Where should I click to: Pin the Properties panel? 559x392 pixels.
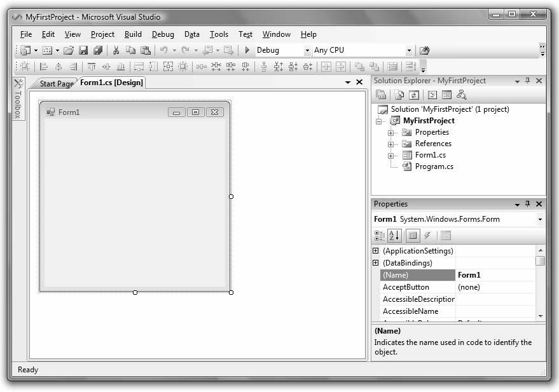click(x=528, y=204)
